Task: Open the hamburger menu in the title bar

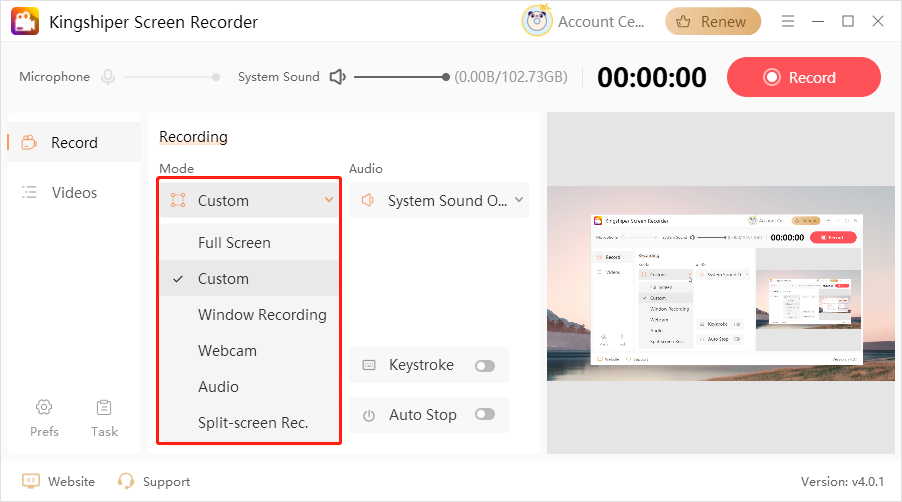Action: click(x=788, y=21)
